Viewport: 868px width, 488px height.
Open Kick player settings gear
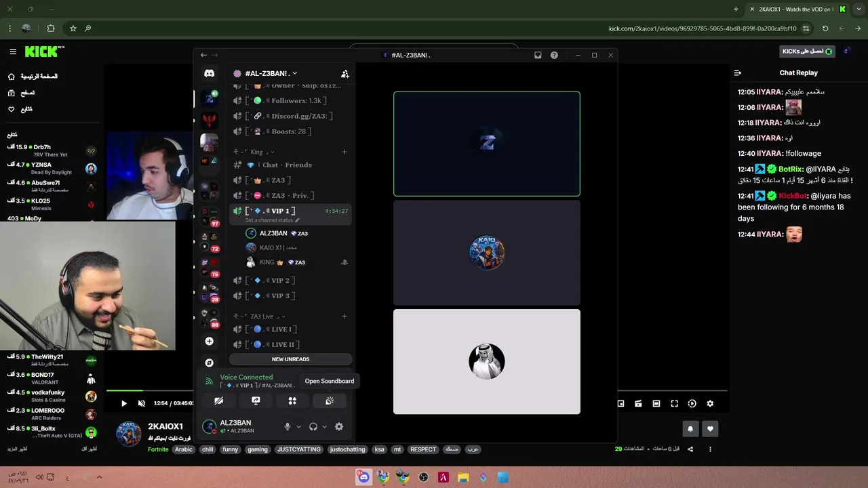point(710,403)
